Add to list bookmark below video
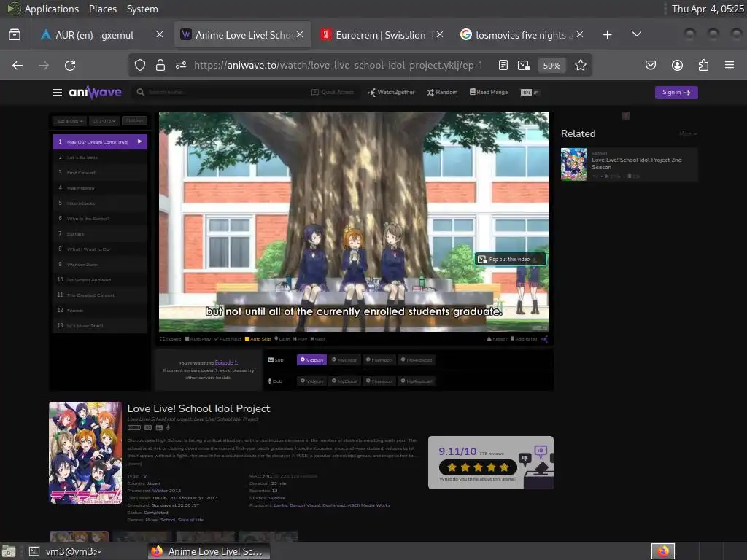Screen dimensions: 747x560 (x=524, y=339)
